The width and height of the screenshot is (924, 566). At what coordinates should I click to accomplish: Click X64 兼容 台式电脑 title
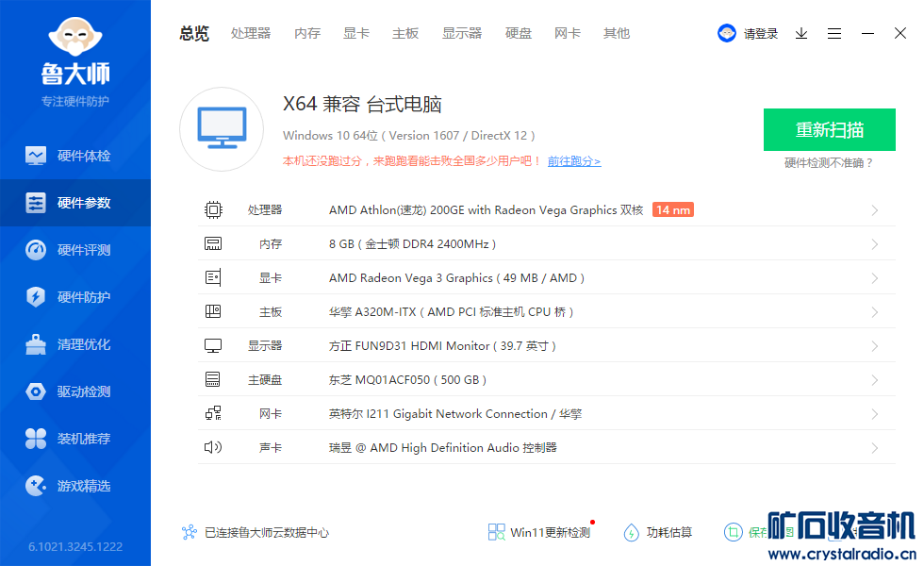[x=362, y=104]
